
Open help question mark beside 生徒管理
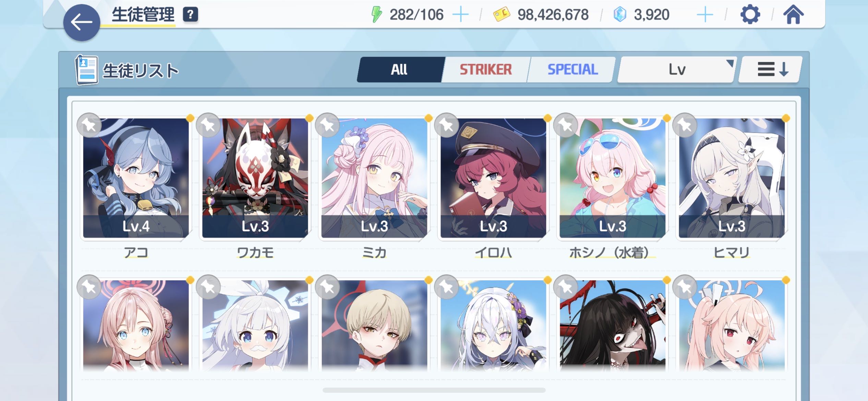coord(191,15)
